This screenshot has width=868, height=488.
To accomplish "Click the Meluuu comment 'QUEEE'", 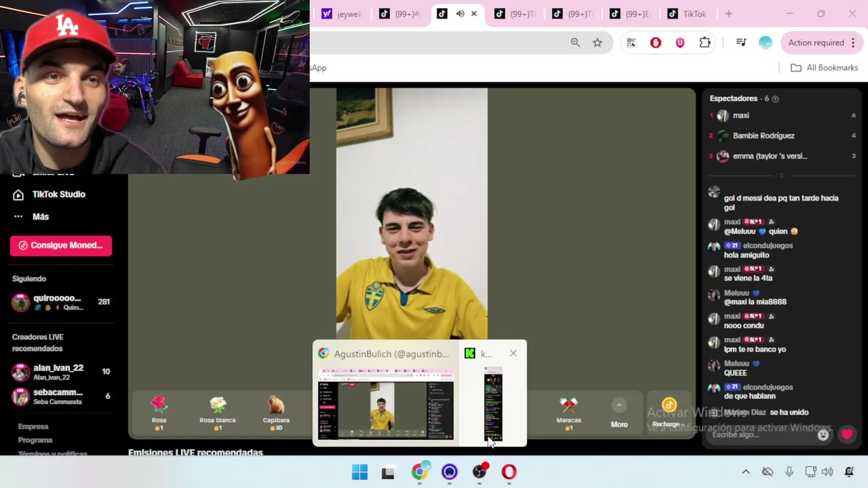I will point(736,373).
